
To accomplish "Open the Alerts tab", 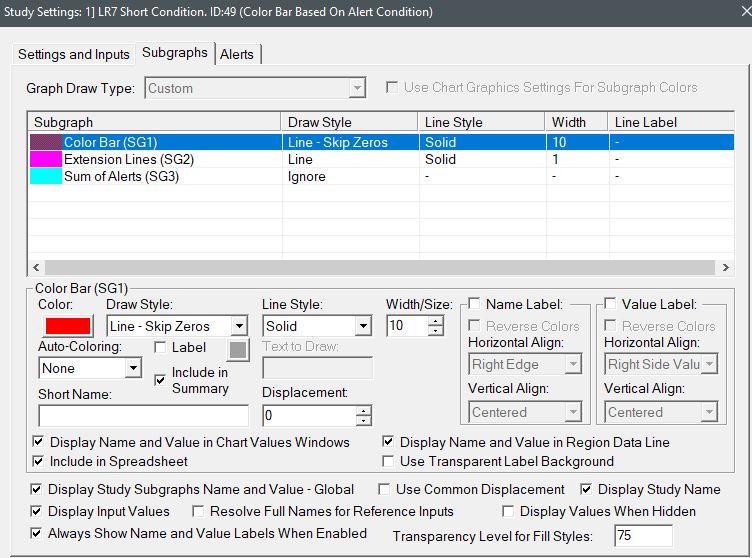I will click(237, 54).
